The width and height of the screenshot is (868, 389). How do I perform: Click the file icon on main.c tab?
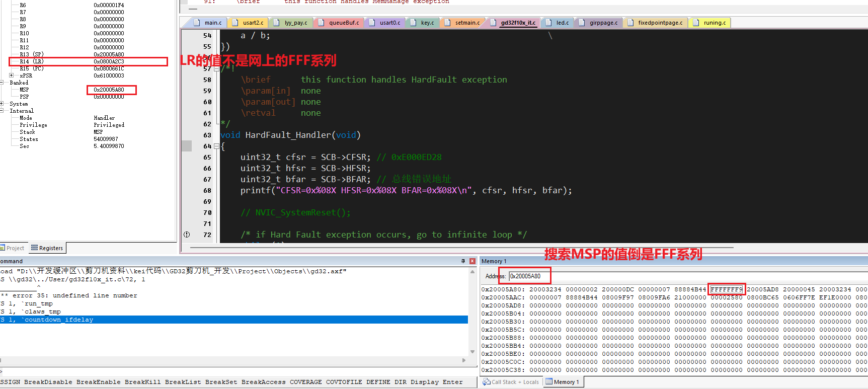click(197, 23)
